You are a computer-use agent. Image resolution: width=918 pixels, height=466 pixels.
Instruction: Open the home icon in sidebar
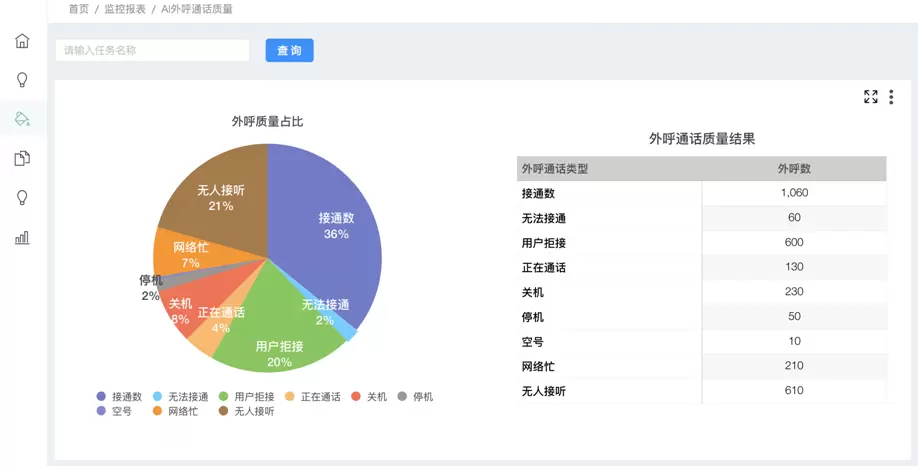point(22,41)
